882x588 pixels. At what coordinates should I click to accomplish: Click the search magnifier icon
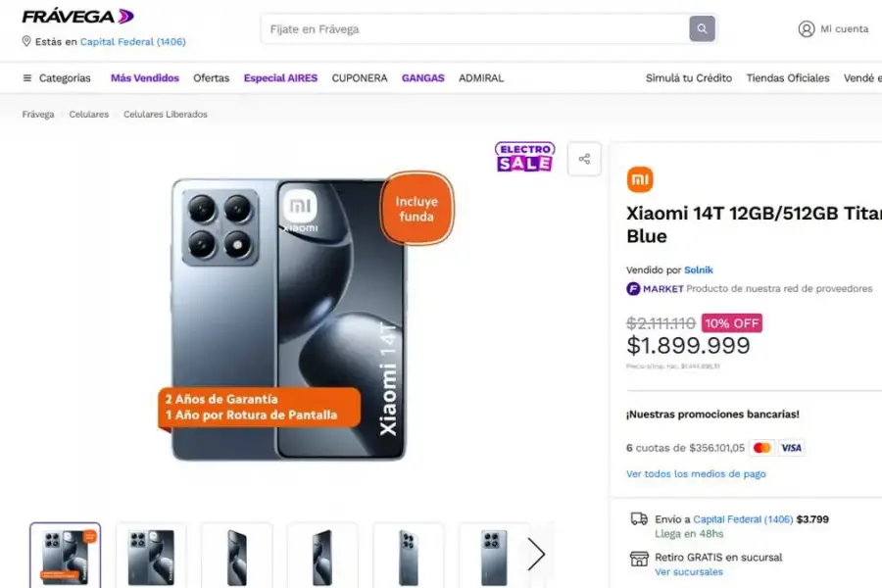coord(702,28)
